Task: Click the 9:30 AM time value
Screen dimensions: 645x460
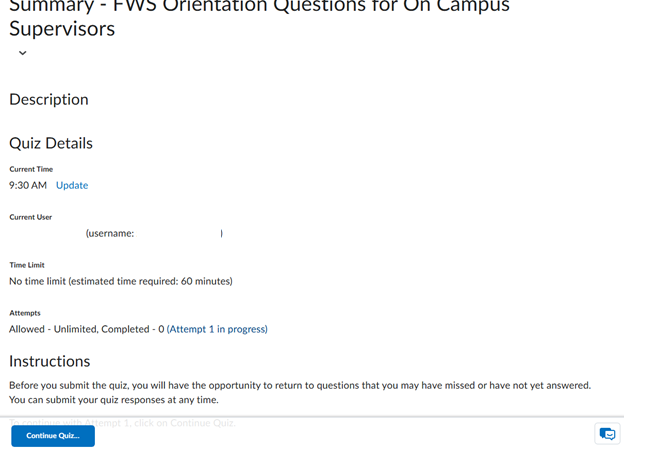Action: coord(28,186)
